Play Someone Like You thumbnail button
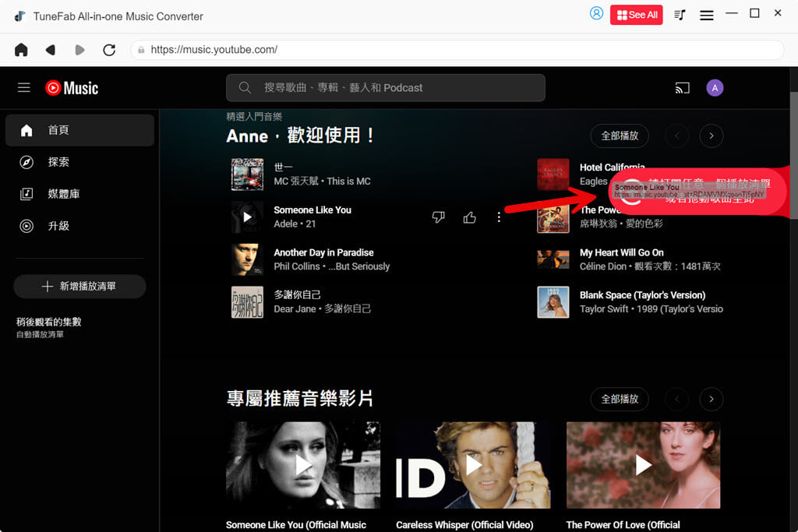Image resolution: width=798 pixels, height=532 pixels. (247, 217)
